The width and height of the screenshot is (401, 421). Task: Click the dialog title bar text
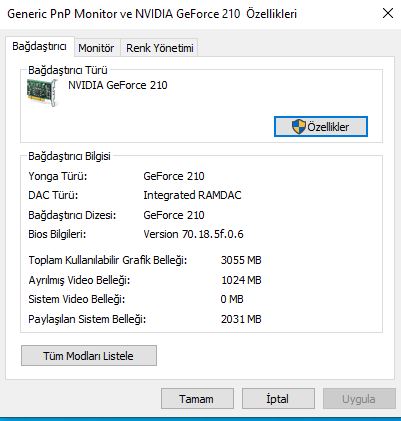click(152, 14)
